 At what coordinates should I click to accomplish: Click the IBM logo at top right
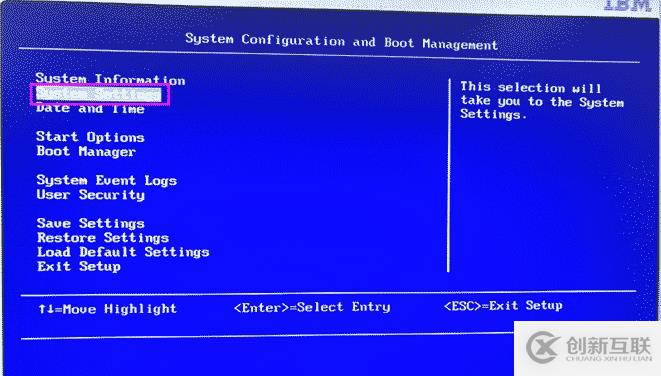point(627,5)
